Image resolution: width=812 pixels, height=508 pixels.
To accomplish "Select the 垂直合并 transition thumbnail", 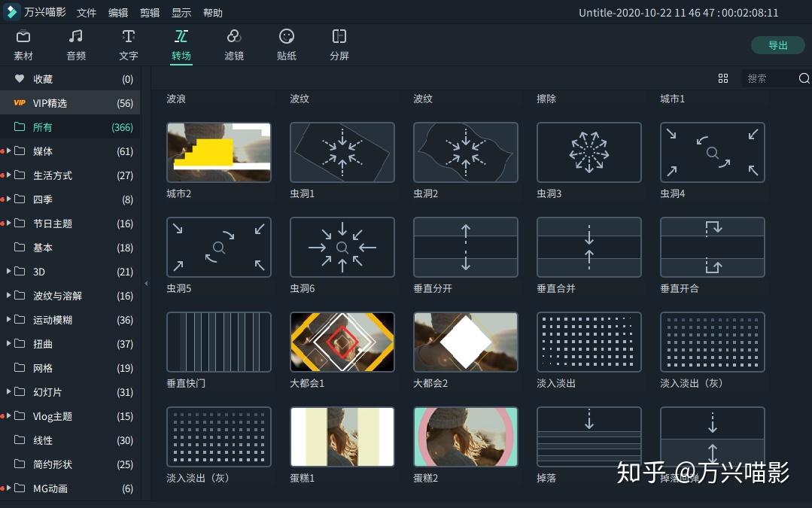I will [588, 247].
